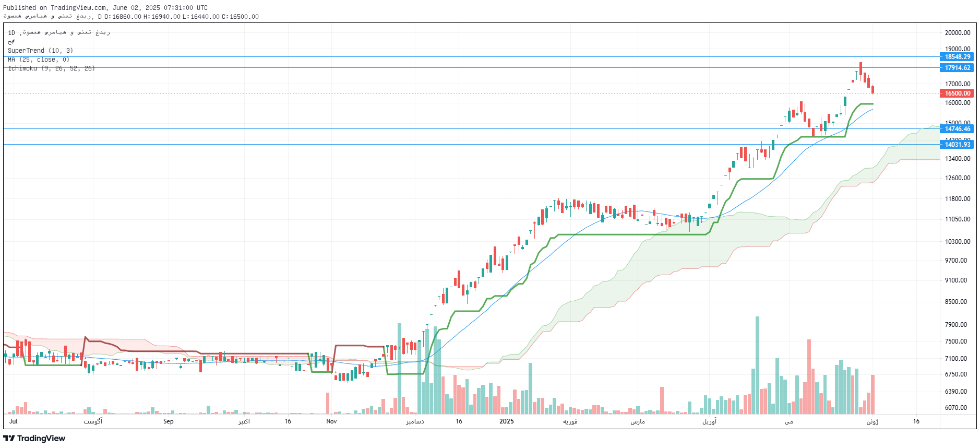Viewport: 980px width, 448px height.
Task: Click the 7100.00 price axis value
Action: coord(956,359)
